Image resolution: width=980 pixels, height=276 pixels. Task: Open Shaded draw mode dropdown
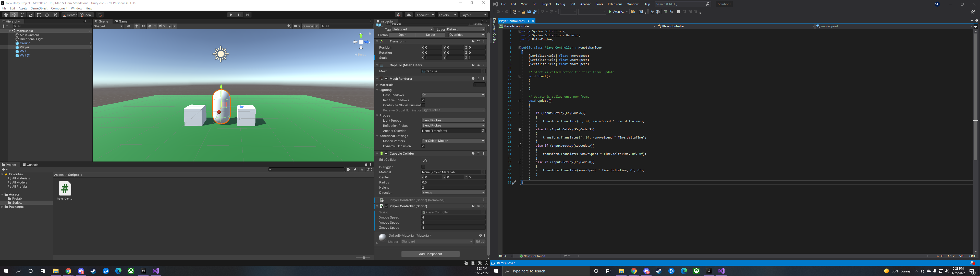108,26
